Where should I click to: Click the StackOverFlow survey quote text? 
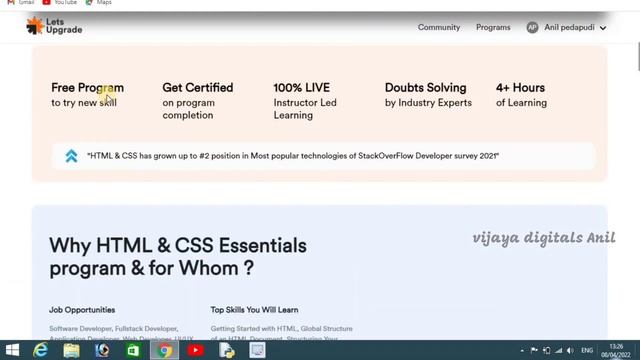[293, 156]
